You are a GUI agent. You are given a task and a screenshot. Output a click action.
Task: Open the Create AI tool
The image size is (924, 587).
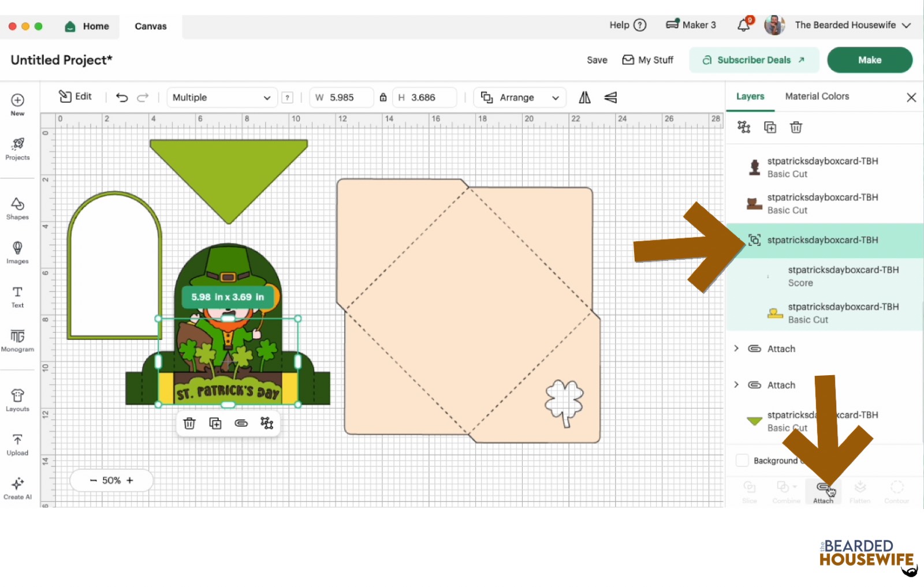click(17, 488)
